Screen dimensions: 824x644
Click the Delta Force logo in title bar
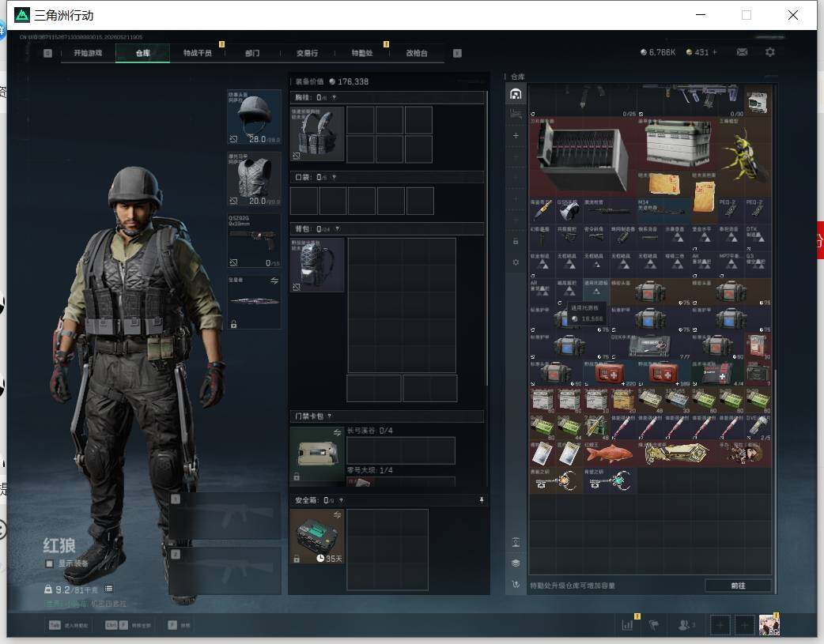coord(22,15)
